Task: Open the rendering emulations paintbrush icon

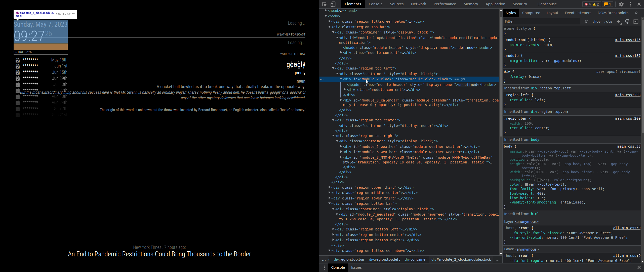Action: (x=627, y=22)
